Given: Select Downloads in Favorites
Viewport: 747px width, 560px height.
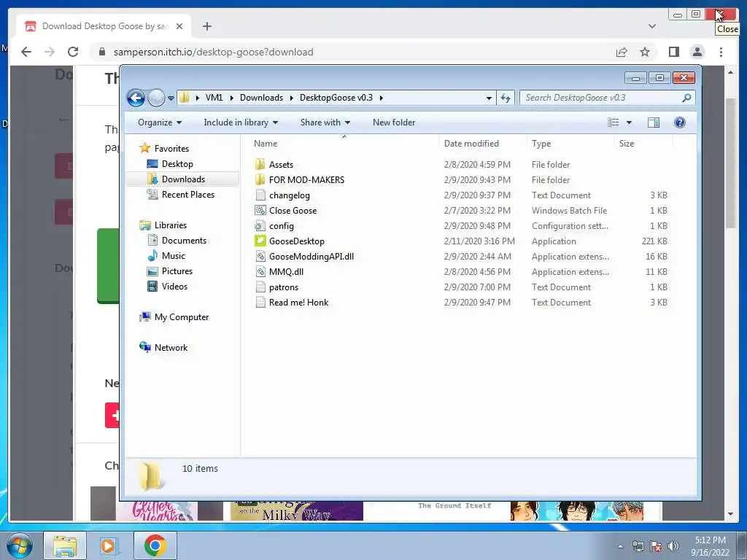Looking at the screenshot, I should pyautogui.click(x=183, y=179).
